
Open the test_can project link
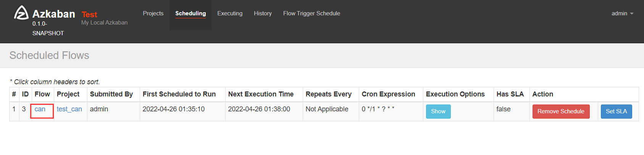coord(69,109)
